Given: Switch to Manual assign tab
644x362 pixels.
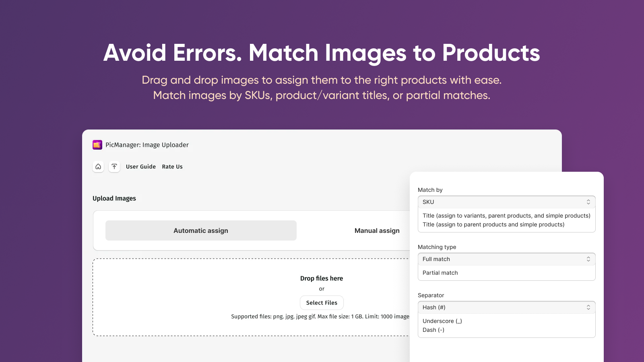Looking at the screenshot, I should click(377, 230).
